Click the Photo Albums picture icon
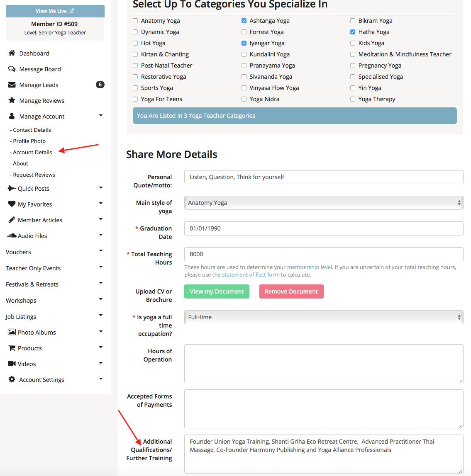Viewport: 471px width, 476px height. click(x=12, y=332)
